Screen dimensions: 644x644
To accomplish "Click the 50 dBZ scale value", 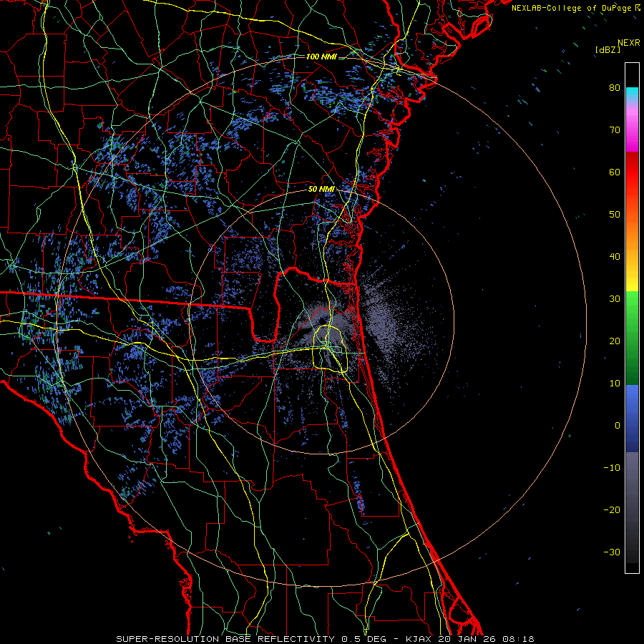I will (615, 215).
